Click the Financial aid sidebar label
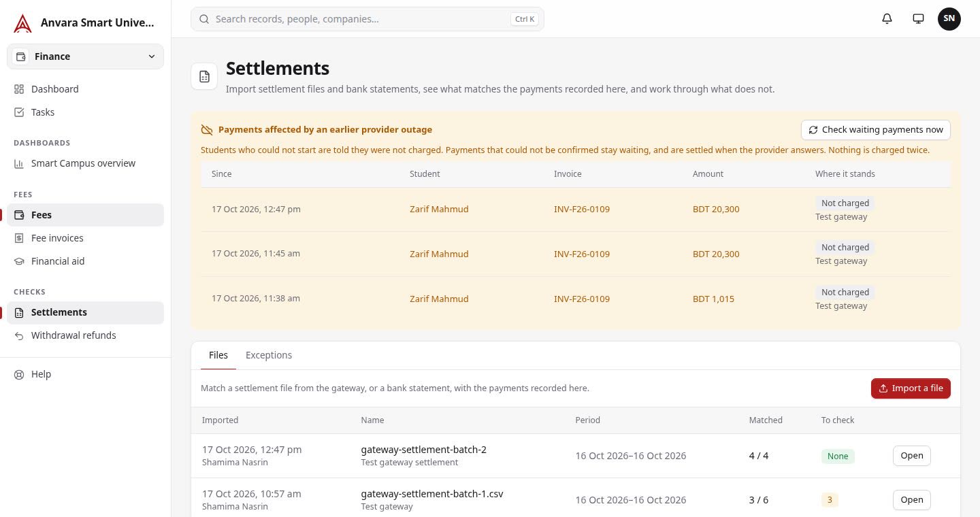980x517 pixels. 58,261
